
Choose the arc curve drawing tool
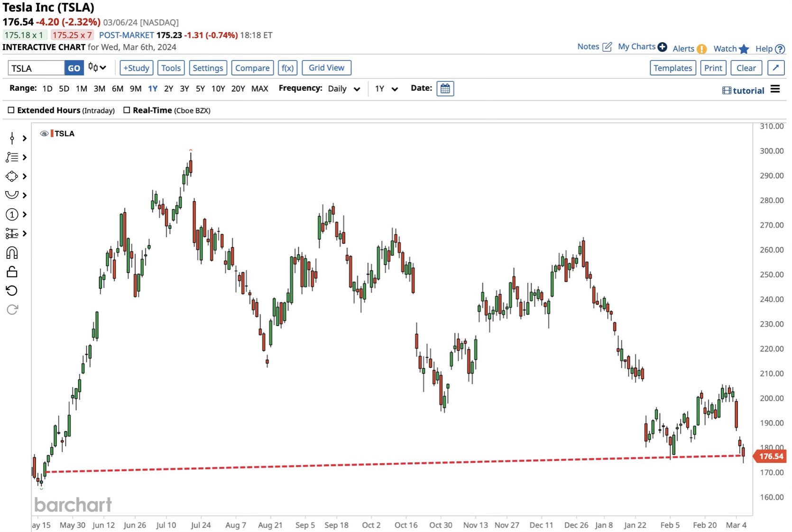12,195
